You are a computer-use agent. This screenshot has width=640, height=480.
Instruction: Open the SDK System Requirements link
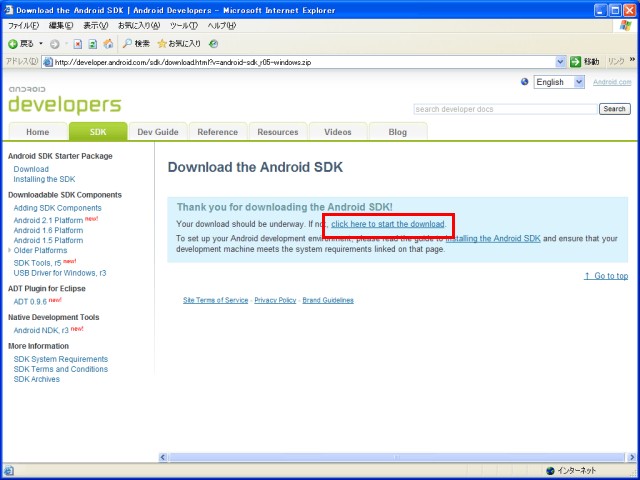[60, 359]
